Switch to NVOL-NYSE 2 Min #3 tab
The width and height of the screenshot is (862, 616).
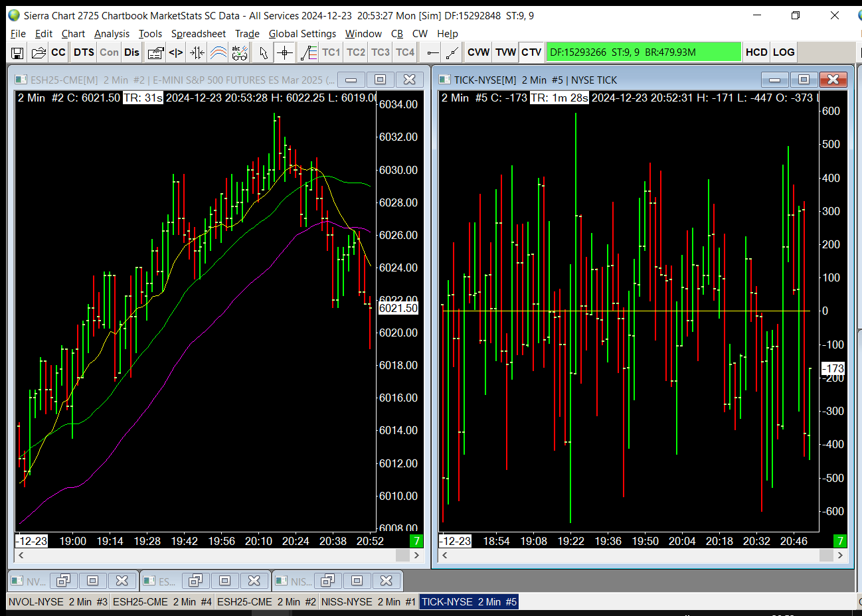click(x=58, y=602)
